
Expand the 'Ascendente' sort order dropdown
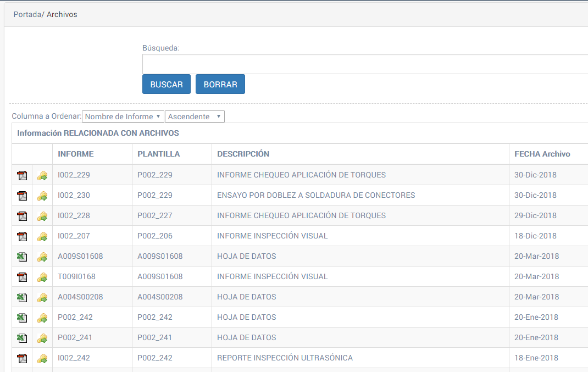(x=195, y=116)
